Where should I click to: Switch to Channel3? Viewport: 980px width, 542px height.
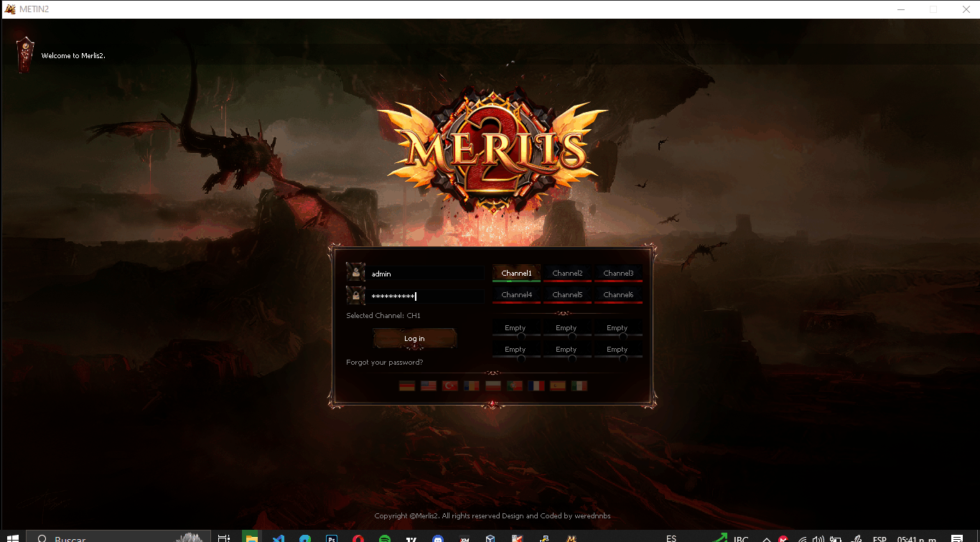click(x=618, y=274)
